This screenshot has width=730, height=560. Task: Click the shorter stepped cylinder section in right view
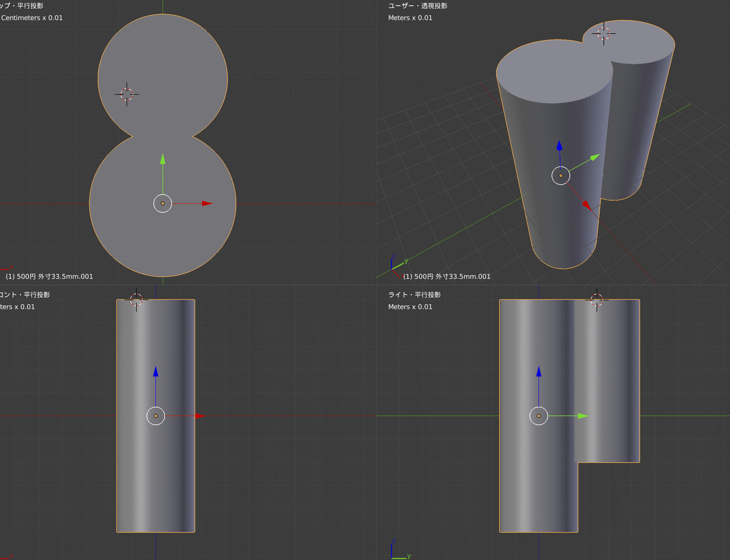pyautogui.click(x=608, y=381)
